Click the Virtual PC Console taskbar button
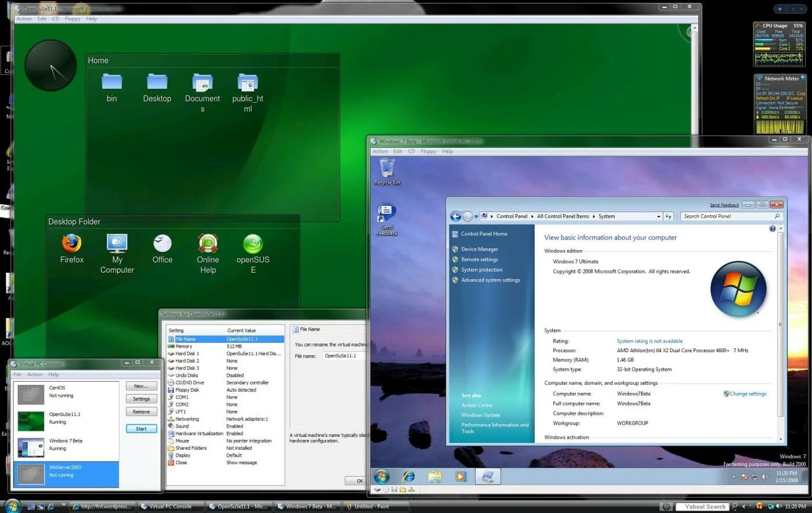The image size is (812, 513). tap(171, 507)
